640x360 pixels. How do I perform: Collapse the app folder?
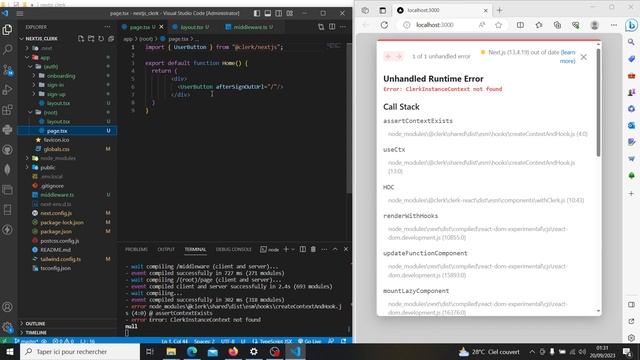pyautogui.click(x=27, y=58)
